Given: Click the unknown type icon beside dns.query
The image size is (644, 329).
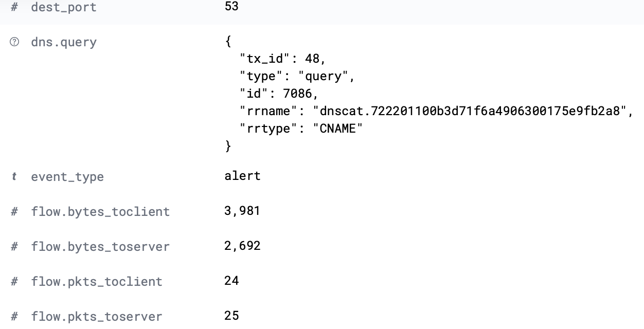Looking at the screenshot, I should (x=14, y=42).
